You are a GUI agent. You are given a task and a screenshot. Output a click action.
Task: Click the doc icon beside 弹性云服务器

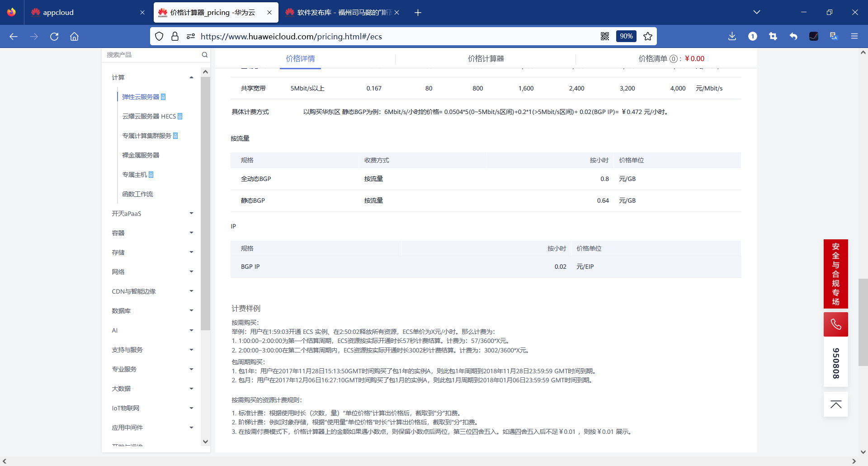point(163,97)
